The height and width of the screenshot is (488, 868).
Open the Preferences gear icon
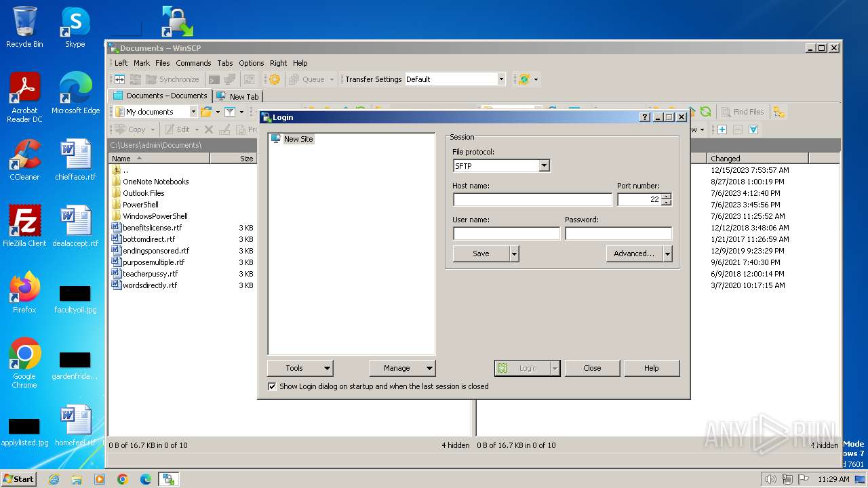pyautogui.click(x=274, y=79)
